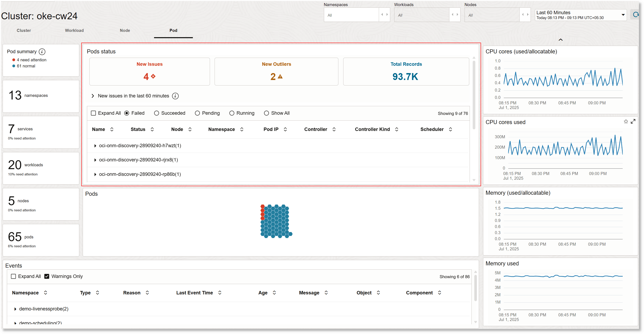Sort the pods table by Name column
The image size is (644, 334).
click(112, 129)
